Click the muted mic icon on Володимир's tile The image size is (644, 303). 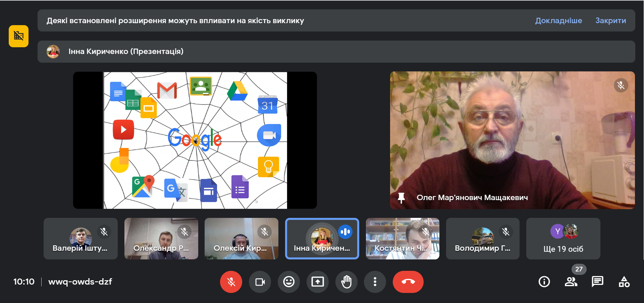(506, 232)
